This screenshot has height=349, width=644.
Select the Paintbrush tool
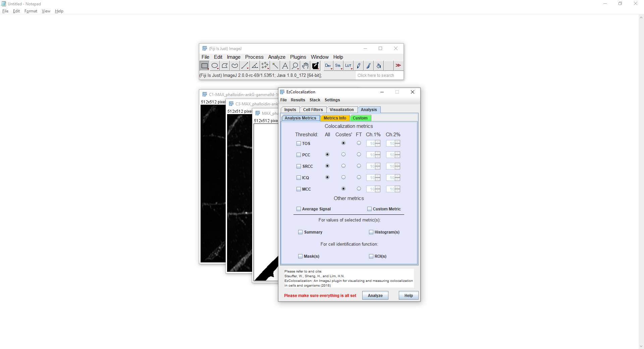[x=369, y=66]
